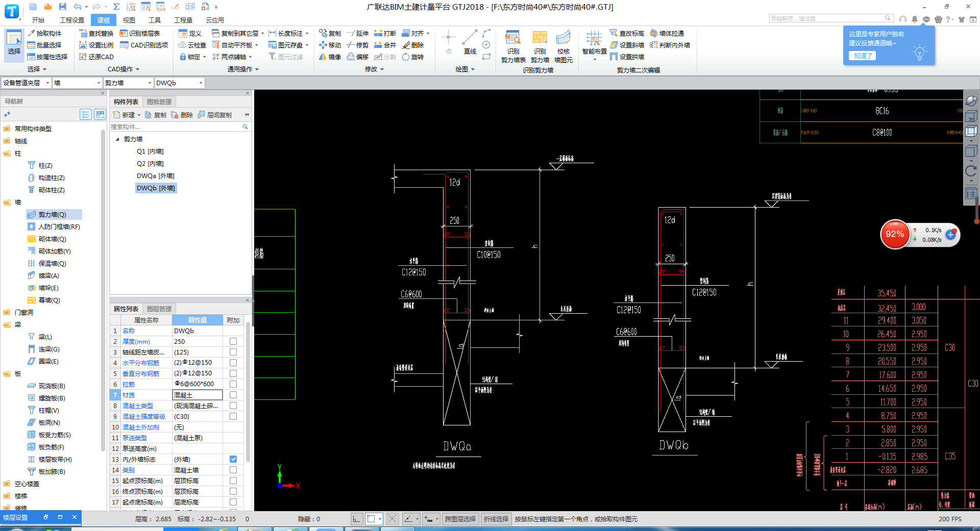
Task: Select the 复制 copy tool in ribbon
Action: point(330,33)
